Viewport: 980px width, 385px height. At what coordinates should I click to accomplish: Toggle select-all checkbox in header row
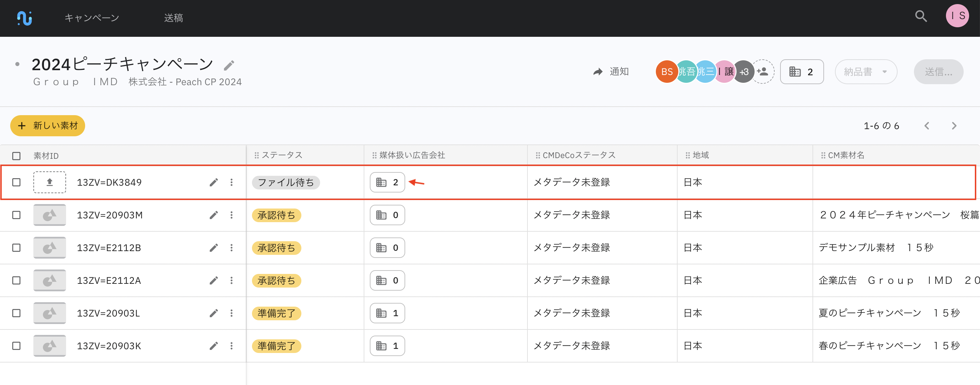point(16,156)
